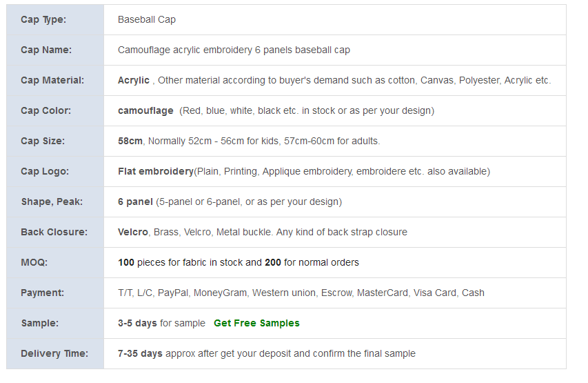Click the bold Acrylic material text
This screenshot has width=588, height=383.
[134, 80]
